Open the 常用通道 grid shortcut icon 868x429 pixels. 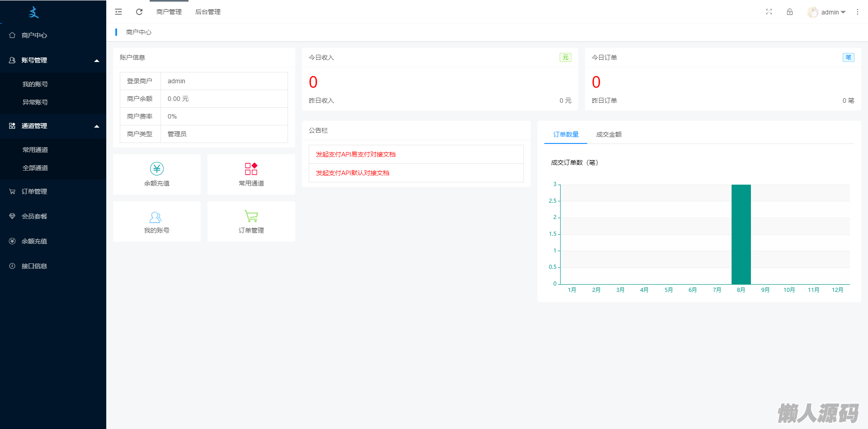(x=251, y=169)
